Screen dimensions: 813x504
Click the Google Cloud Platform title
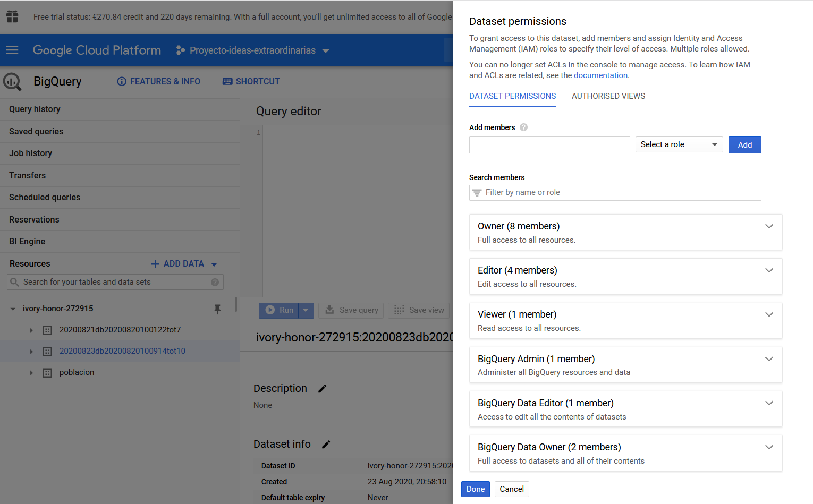[97, 50]
